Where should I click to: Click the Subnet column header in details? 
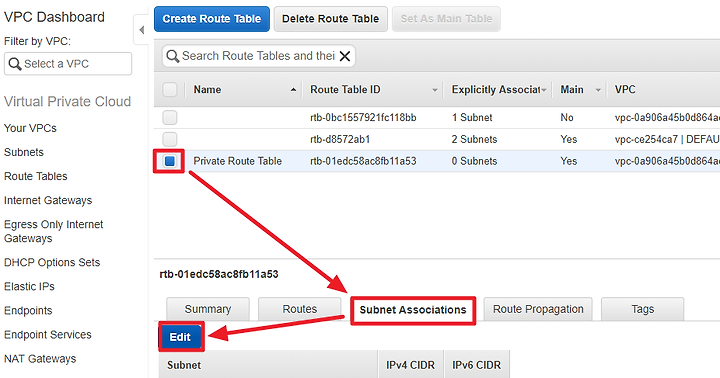coord(184,365)
